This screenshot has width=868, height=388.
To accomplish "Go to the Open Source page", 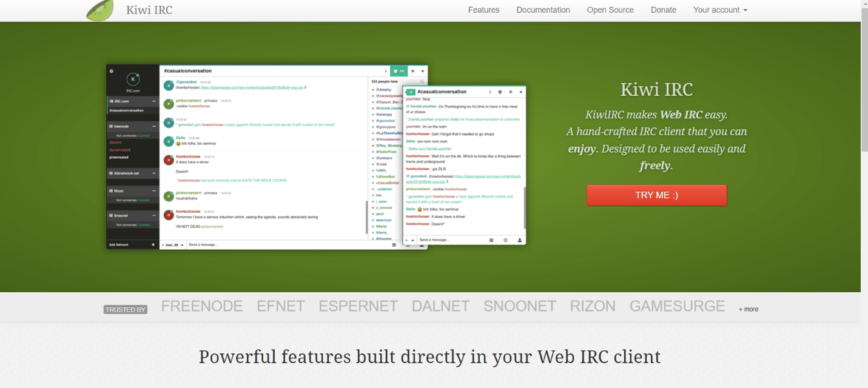I will click(x=610, y=10).
